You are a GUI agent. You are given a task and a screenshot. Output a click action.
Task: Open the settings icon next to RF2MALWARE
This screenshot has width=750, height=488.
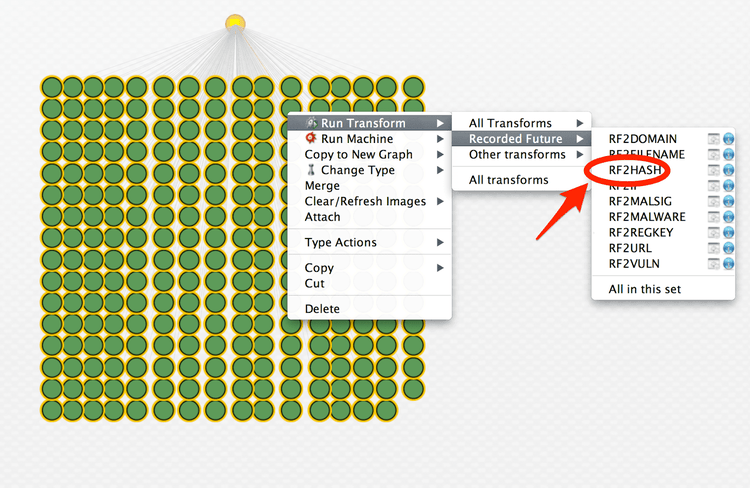pos(714,217)
